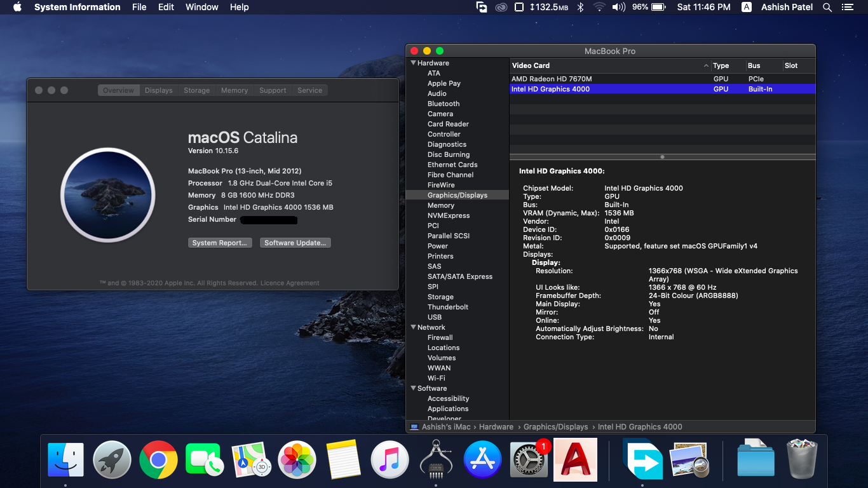Screen dimensions: 868x488
Task: Open Wi-Fi status menu
Action: pyautogui.click(x=599, y=7)
